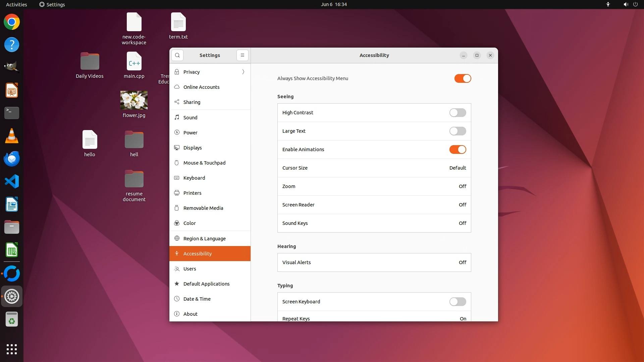This screenshot has height=362, width=644.
Task: Select Displays in the sidebar
Action: coord(193,148)
